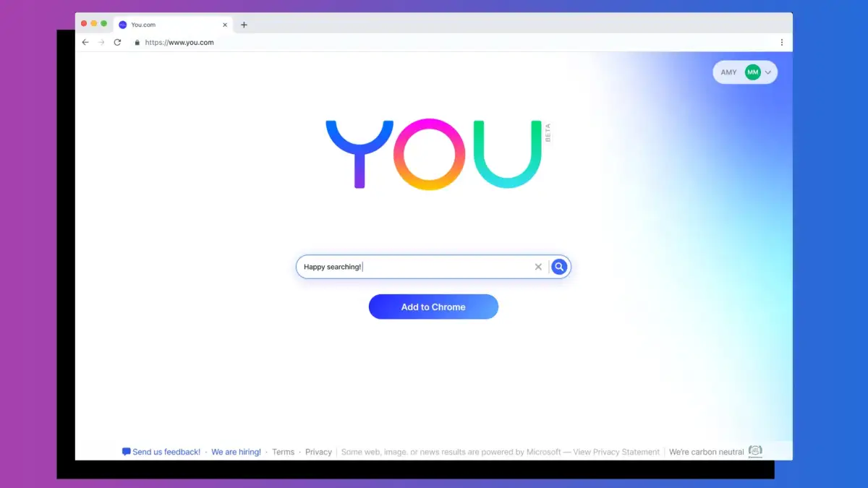Image resolution: width=868 pixels, height=488 pixels.
Task: Open the Privacy link
Action: coord(318,452)
